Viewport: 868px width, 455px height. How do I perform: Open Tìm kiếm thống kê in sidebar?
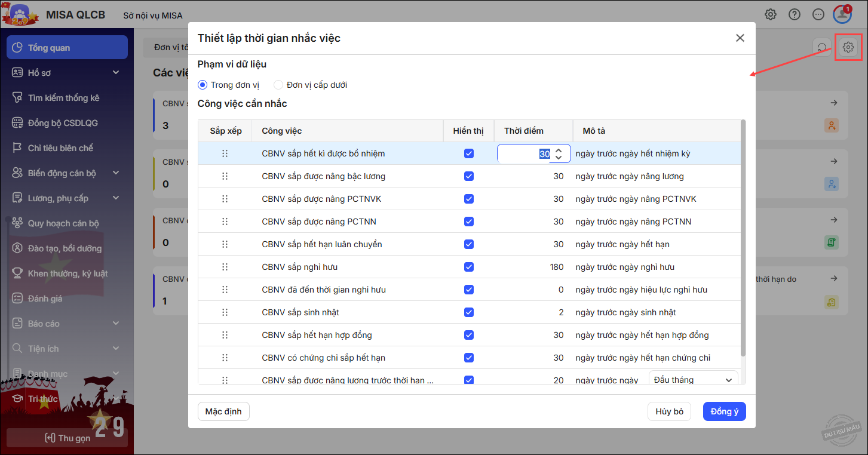point(63,98)
